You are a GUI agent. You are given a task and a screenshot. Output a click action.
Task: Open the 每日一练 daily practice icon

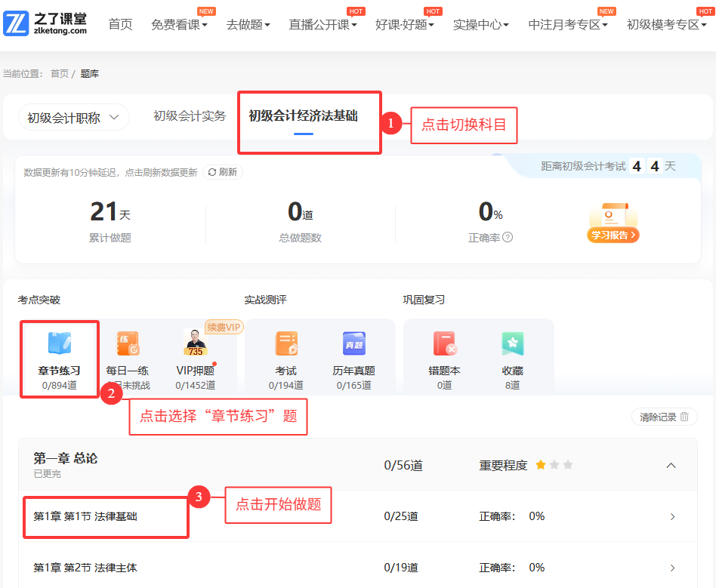pyautogui.click(x=128, y=344)
